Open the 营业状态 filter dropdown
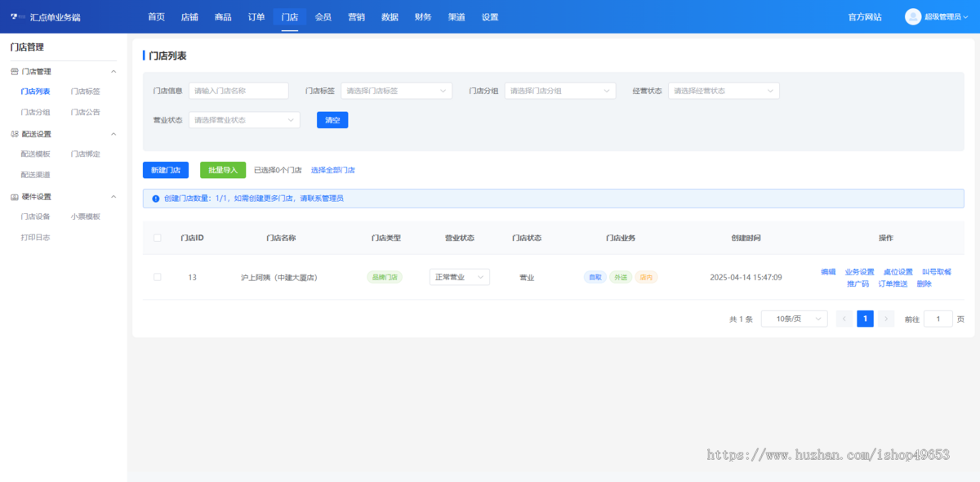This screenshot has width=980, height=482. (244, 120)
